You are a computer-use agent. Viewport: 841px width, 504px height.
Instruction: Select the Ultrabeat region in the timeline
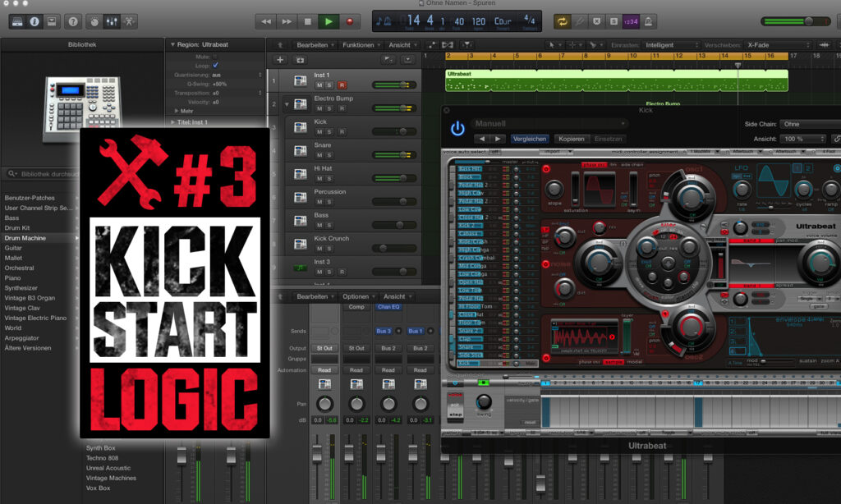[x=616, y=80]
